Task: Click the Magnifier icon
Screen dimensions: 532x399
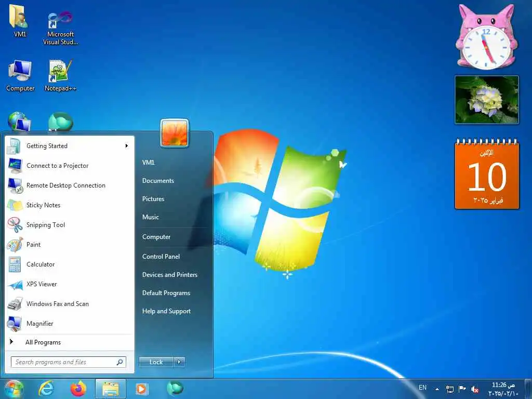Action: tap(15, 324)
